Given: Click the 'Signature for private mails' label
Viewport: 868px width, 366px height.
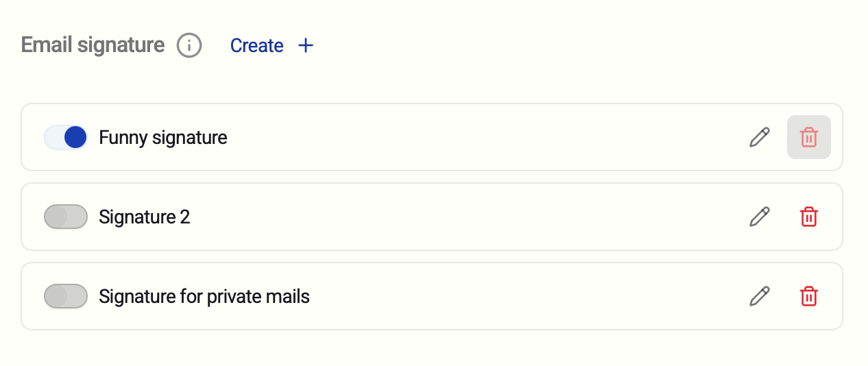Looking at the screenshot, I should [x=204, y=297].
